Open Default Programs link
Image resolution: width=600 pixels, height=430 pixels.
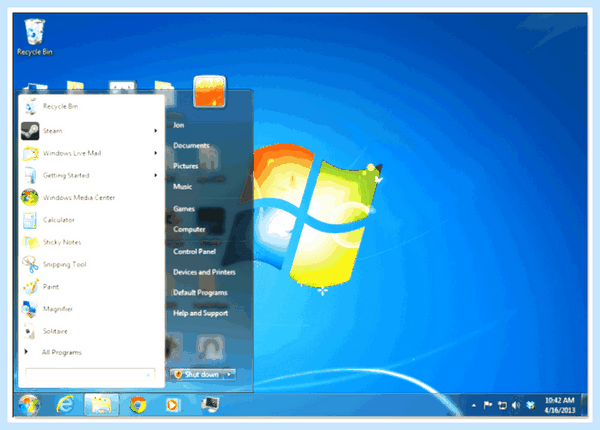tap(200, 293)
